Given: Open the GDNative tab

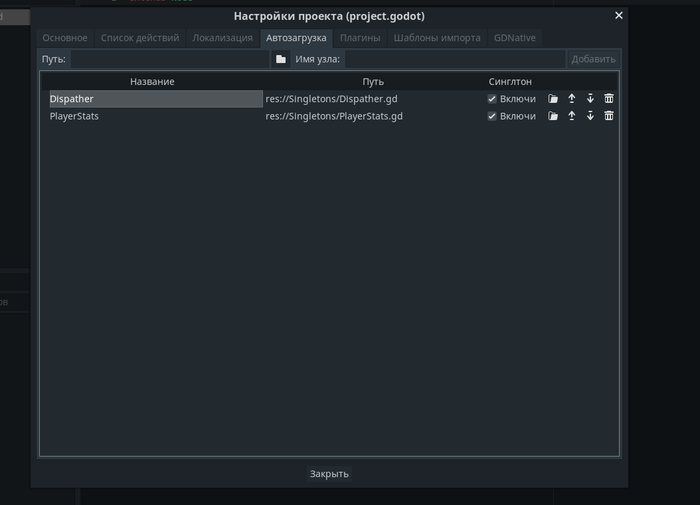Looking at the screenshot, I should [515, 38].
